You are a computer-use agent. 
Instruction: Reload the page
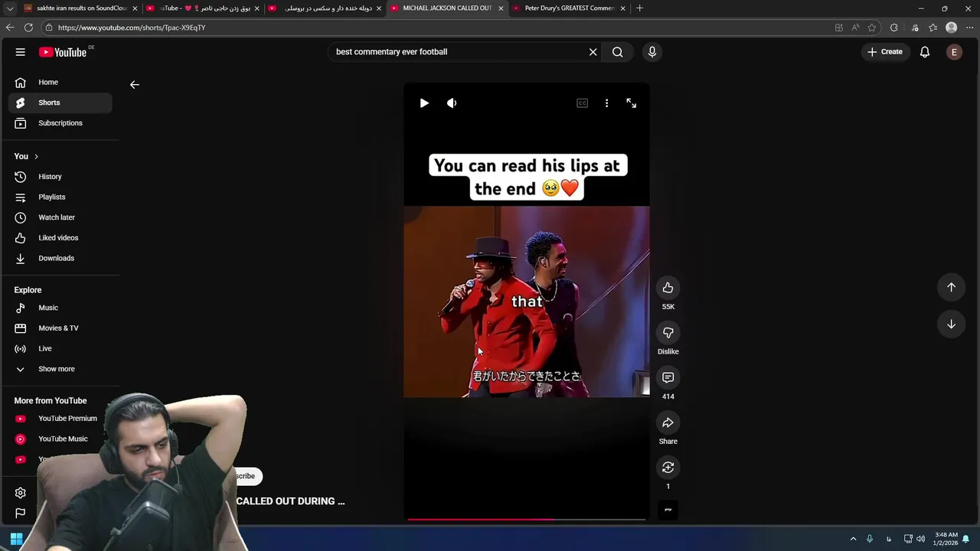point(28,28)
